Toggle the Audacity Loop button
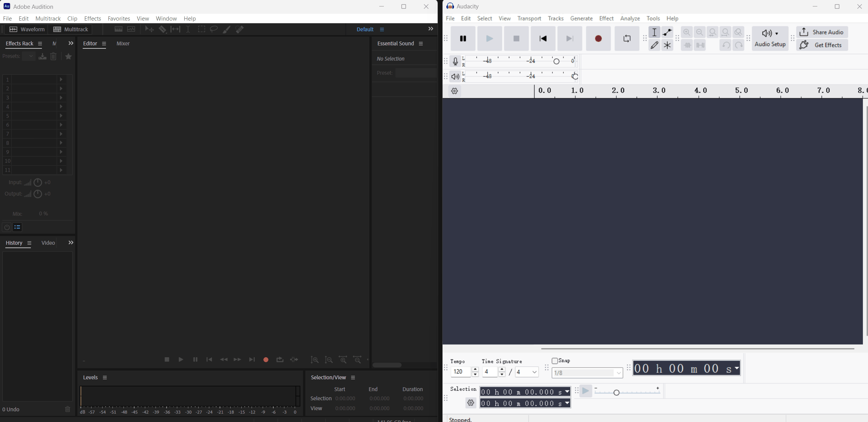The image size is (868, 422). (x=627, y=39)
